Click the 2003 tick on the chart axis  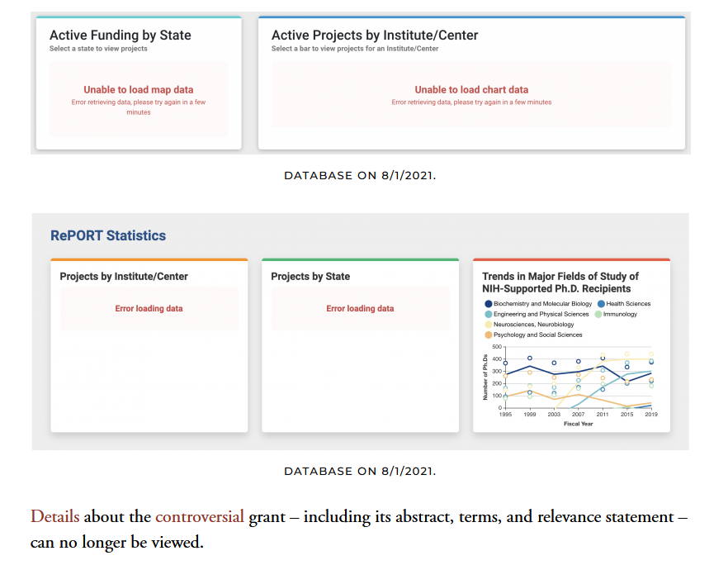click(554, 415)
